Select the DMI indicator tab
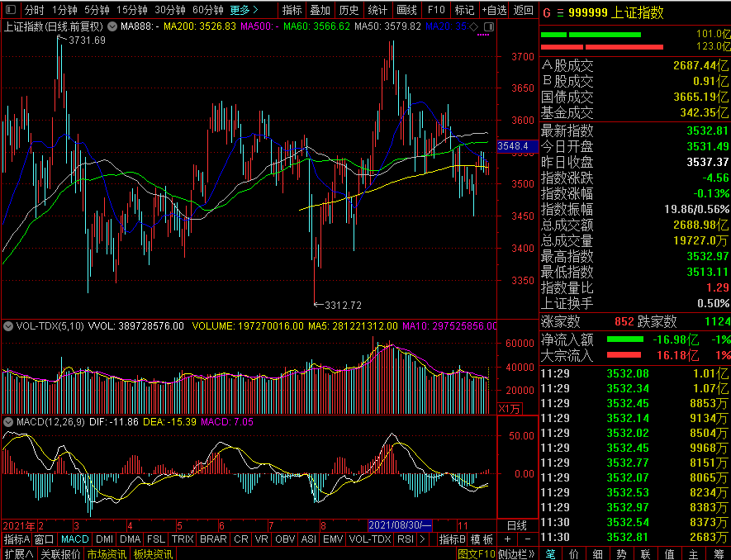This screenshot has width=731, height=560. tap(104, 539)
